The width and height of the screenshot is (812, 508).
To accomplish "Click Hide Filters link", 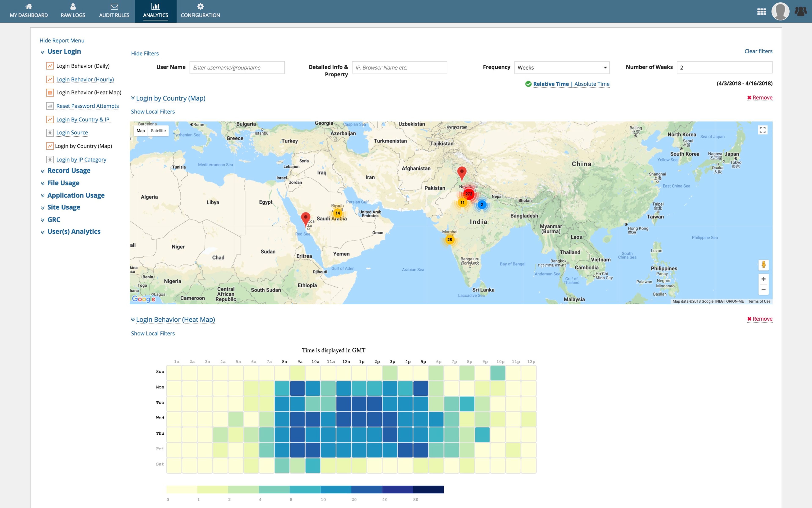I will coord(145,53).
